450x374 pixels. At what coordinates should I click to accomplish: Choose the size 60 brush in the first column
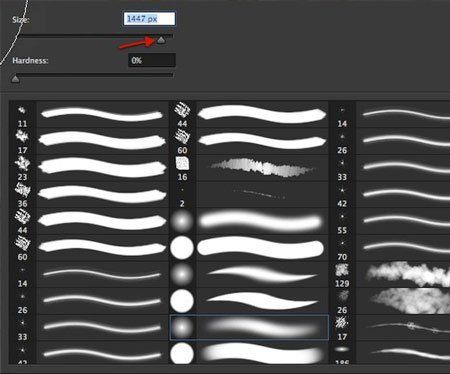pyautogui.click(x=89, y=248)
